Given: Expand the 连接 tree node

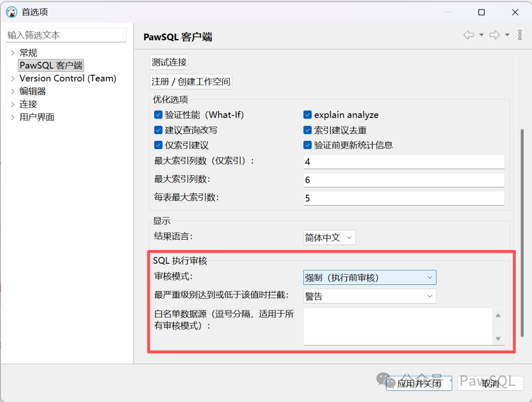Looking at the screenshot, I should tap(12, 104).
